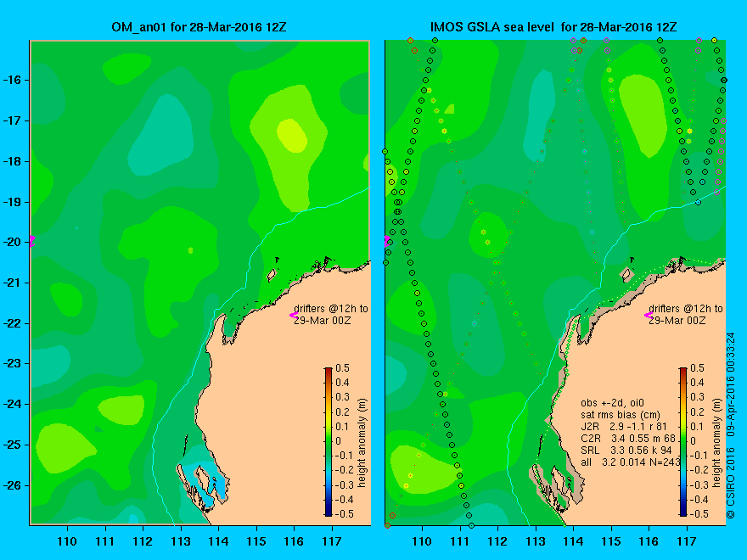
Task: Select the C2R satellite statistics row
Action: pyautogui.click(x=628, y=438)
